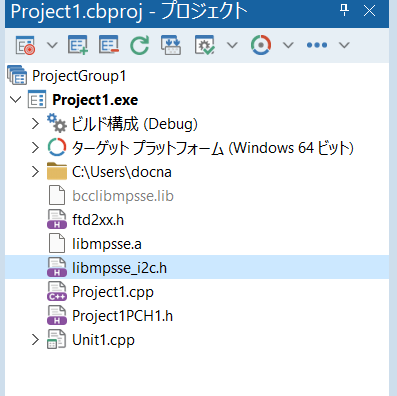397x396 pixels.
Task: Select ftd2xx.h file
Action: [98, 220]
